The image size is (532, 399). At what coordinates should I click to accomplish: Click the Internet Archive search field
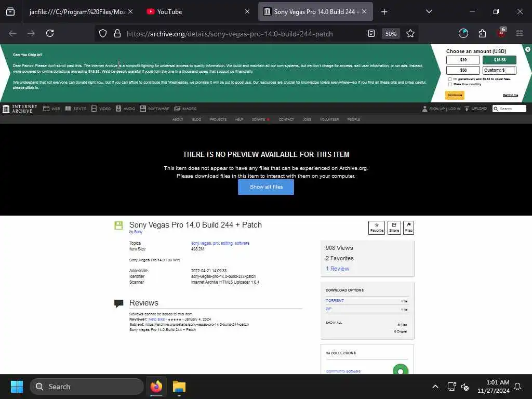coord(509,109)
